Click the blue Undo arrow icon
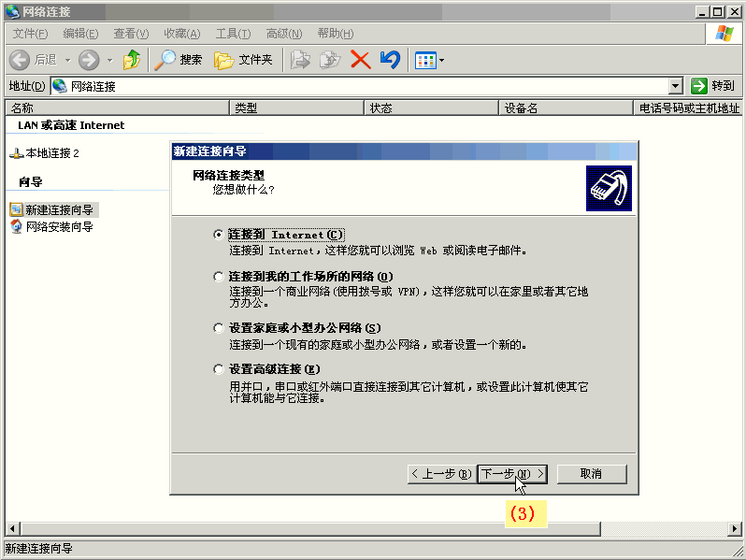 (390, 60)
